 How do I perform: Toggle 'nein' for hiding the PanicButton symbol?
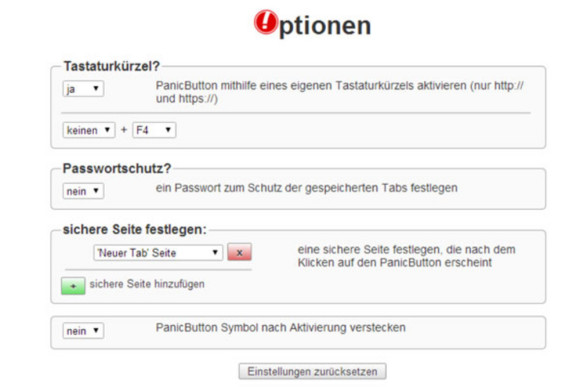tap(83, 331)
